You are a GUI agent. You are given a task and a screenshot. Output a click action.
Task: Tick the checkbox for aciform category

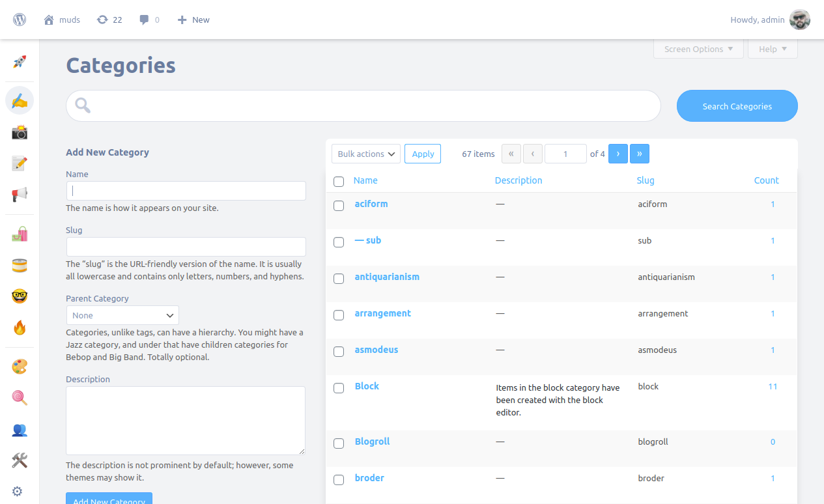[x=339, y=206]
